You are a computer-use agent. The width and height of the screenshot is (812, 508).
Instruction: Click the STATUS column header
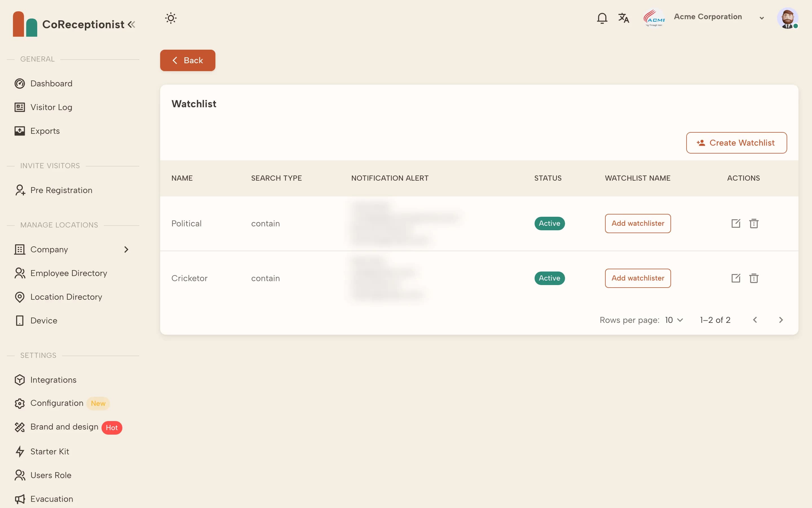548,178
